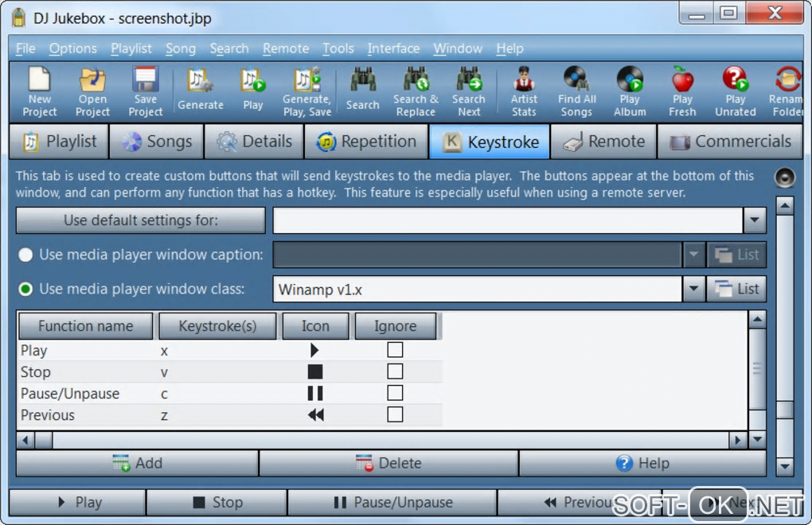Image resolution: width=812 pixels, height=525 pixels.
Task: Open the Options menu
Action: pyautogui.click(x=73, y=48)
